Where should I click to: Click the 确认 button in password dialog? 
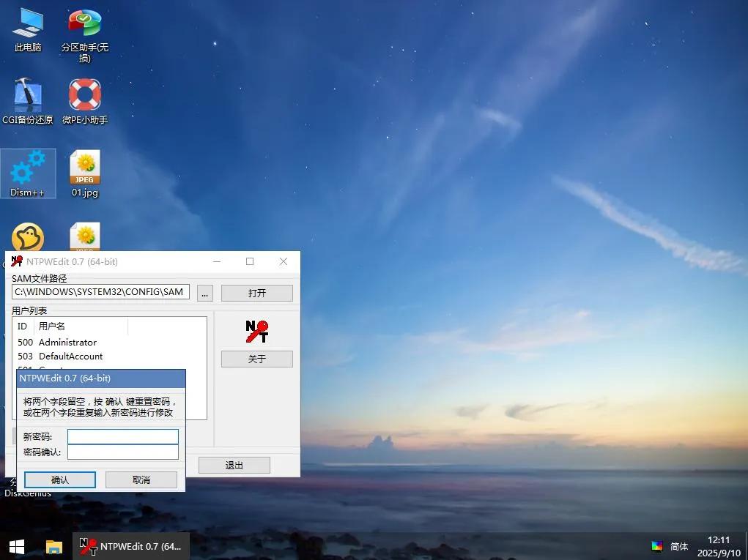(x=60, y=479)
